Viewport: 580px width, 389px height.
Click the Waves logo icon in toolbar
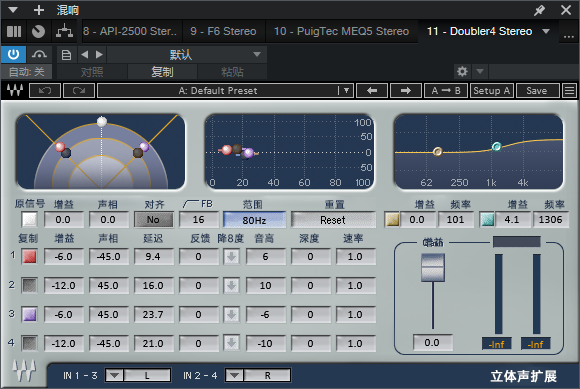click(15, 90)
